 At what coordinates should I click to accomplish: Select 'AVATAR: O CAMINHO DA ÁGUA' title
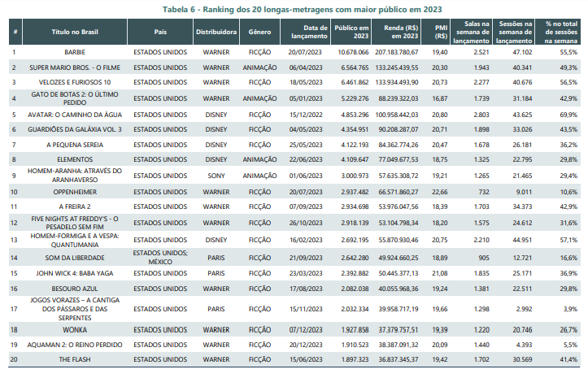(75, 115)
